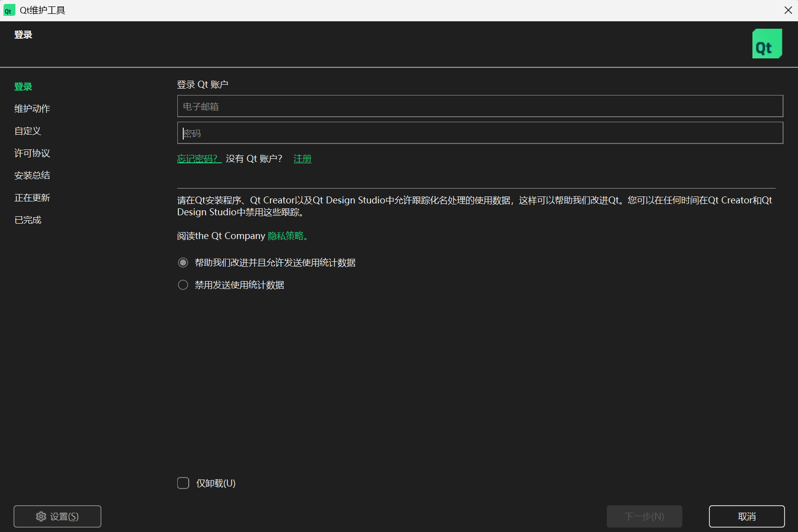Select 登录 step in the sidebar

tap(23, 87)
